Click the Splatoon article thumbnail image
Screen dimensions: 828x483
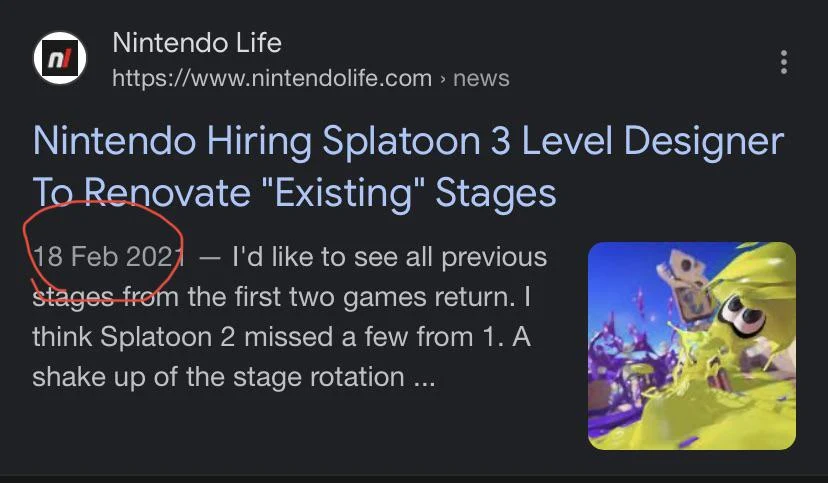coord(692,345)
